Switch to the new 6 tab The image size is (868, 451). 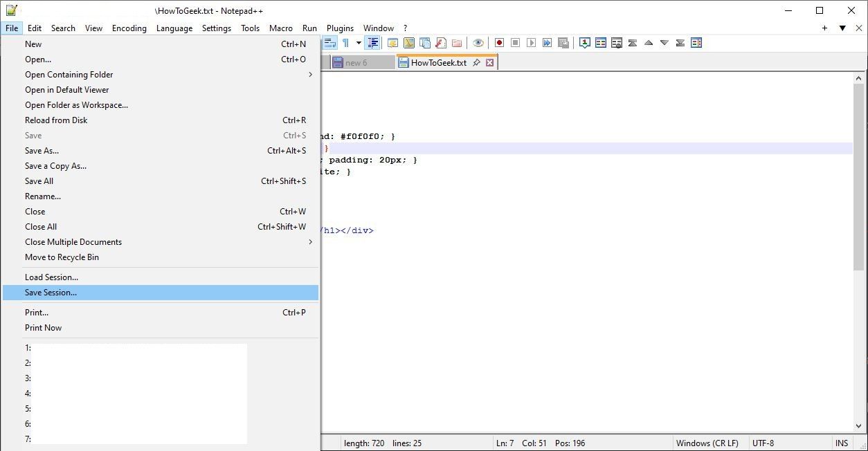click(361, 62)
